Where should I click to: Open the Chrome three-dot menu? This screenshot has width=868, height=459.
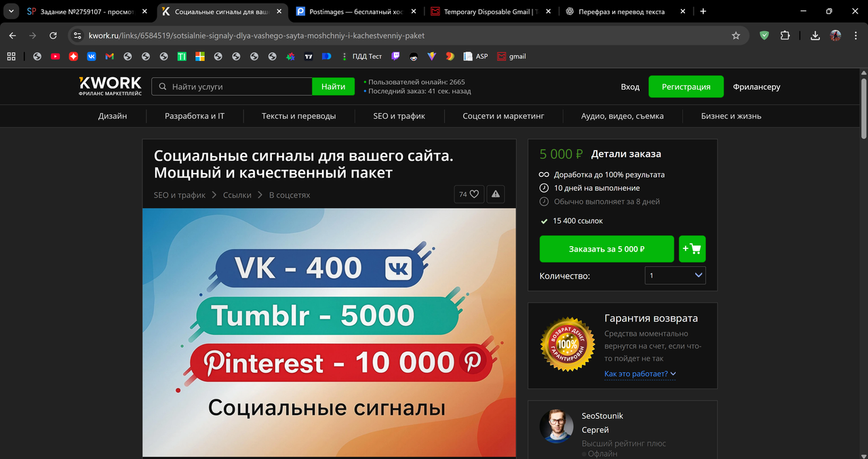click(x=855, y=36)
